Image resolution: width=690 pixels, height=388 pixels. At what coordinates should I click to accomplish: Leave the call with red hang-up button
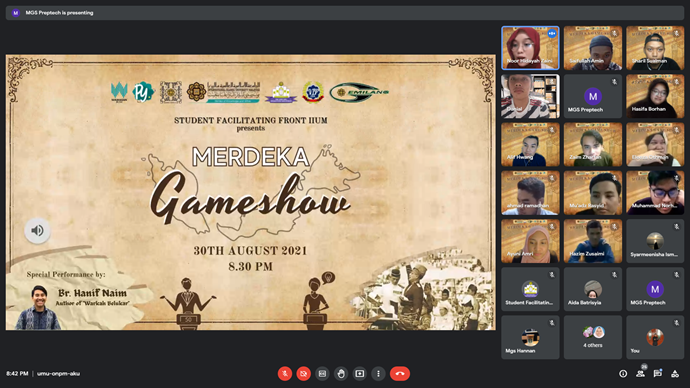400,373
